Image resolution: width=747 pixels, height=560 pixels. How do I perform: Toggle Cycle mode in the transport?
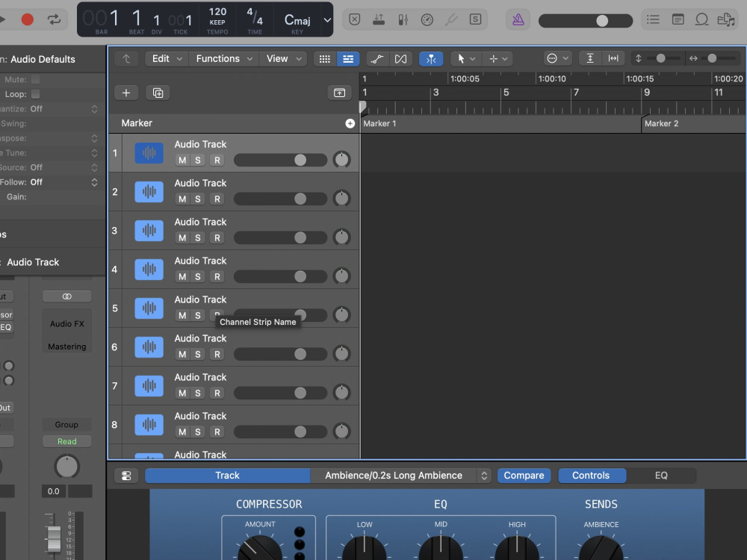pyautogui.click(x=54, y=19)
